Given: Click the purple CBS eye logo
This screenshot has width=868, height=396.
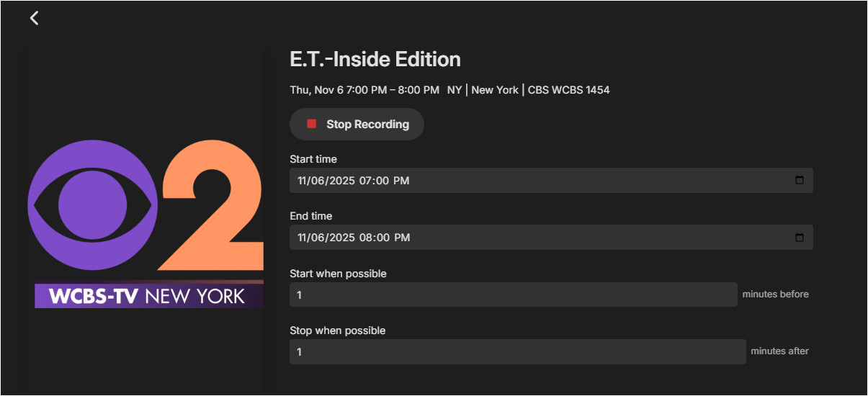Looking at the screenshot, I should [91, 204].
